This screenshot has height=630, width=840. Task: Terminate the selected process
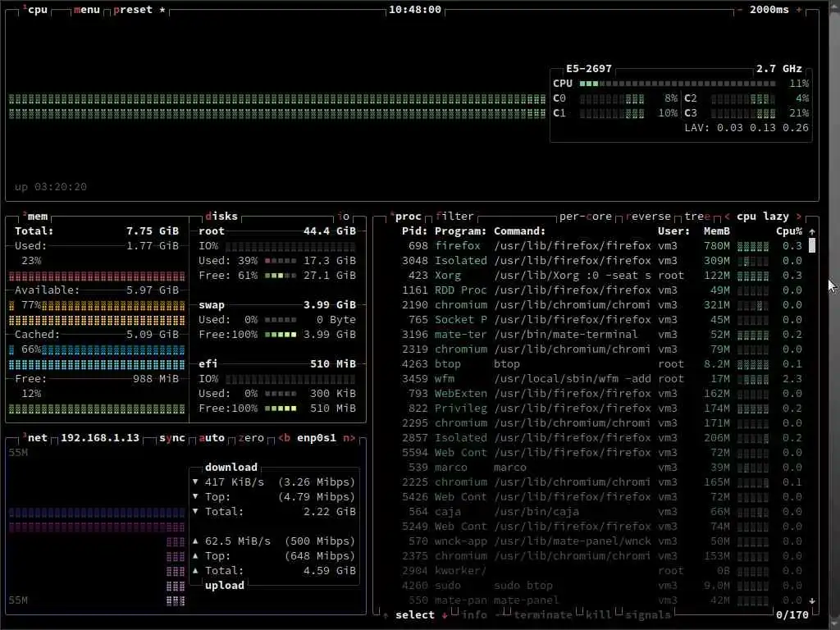pyautogui.click(x=543, y=615)
